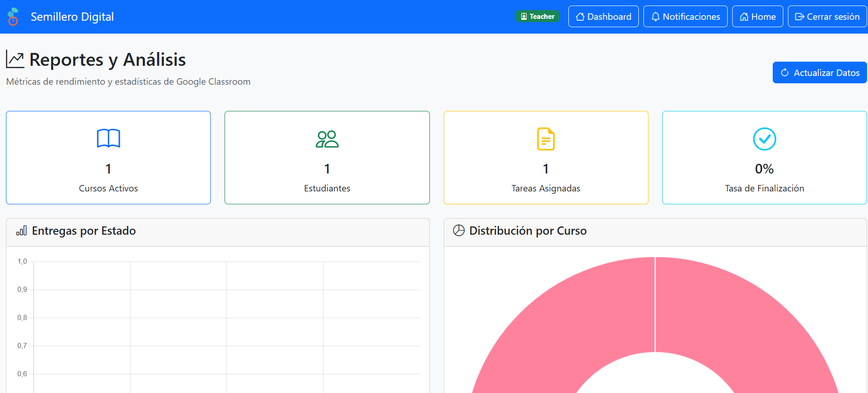This screenshot has width=868, height=393.
Task: Click Cerrar sesión to log out
Action: 827,17
